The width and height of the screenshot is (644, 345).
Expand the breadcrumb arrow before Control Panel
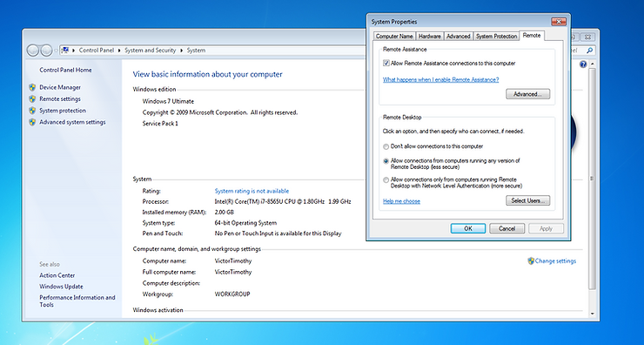74,51
